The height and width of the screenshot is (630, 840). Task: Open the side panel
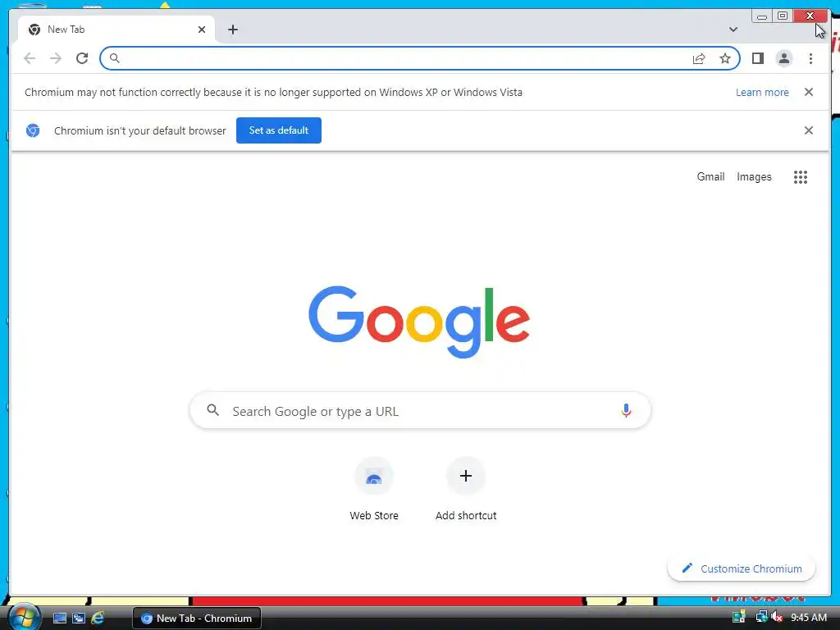pos(757,58)
